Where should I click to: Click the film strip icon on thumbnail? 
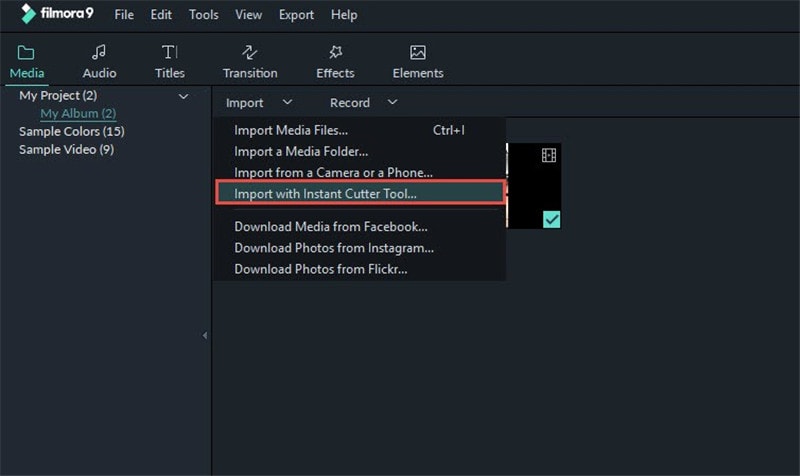[x=549, y=155]
